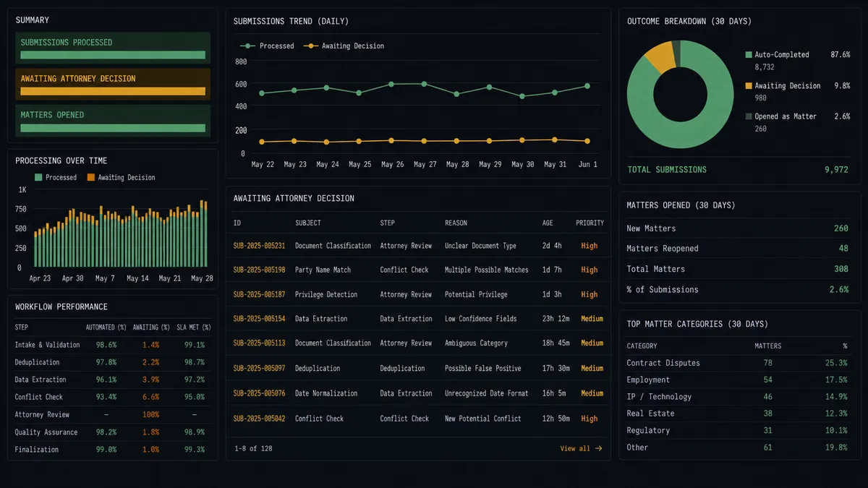The height and width of the screenshot is (488, 868).
Task: Click the 100% awaiting value for Attorney Review
Action: (x=151, y=414)
